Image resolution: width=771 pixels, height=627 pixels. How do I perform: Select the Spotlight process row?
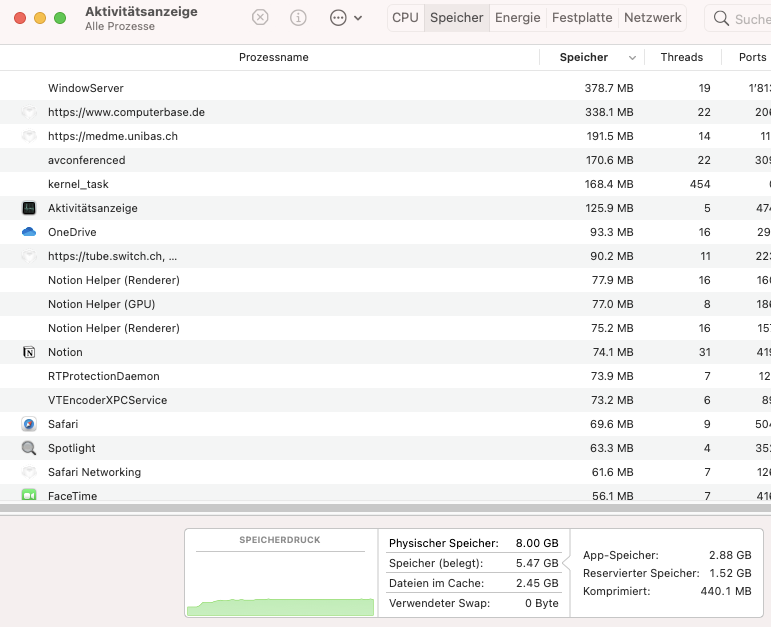pos(386,448)
